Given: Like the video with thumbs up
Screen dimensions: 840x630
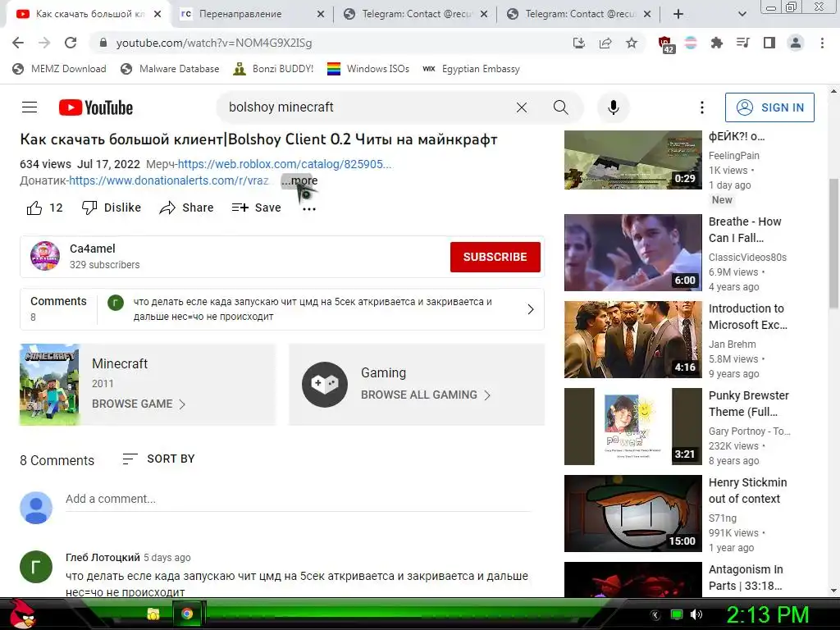Looking at the screenshot, I should 44,208.
